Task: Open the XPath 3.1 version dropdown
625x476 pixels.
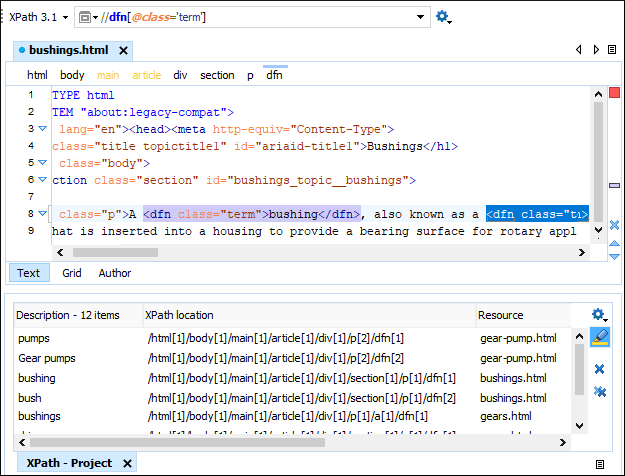Action: pyautogui.click(x=38, y=18)
